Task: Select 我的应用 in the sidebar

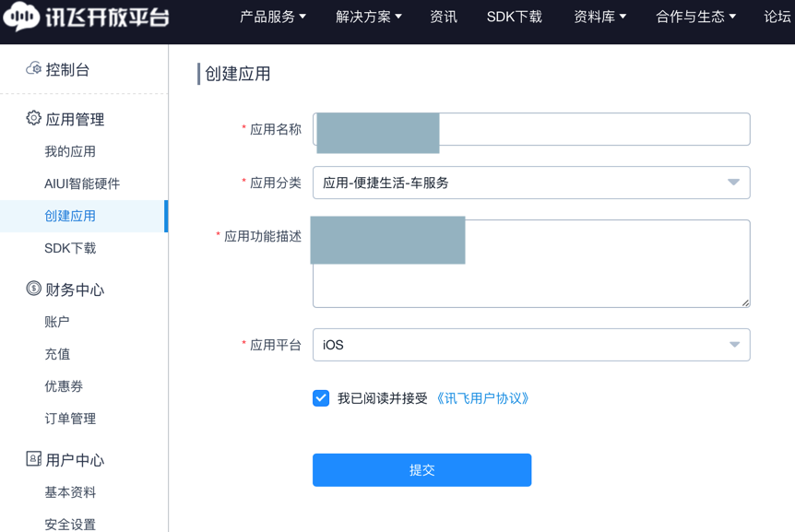Action: pyautogui.click(x=70, y=151)
